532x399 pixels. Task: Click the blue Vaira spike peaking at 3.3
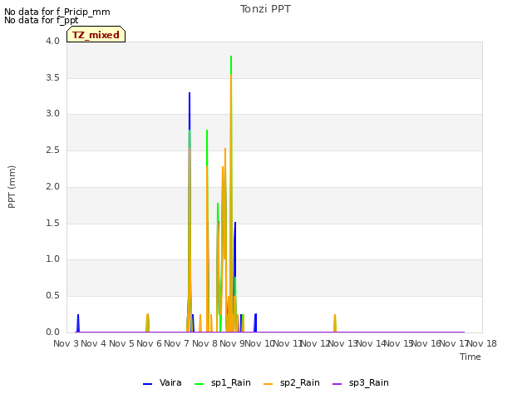click(x=190, y=111)
